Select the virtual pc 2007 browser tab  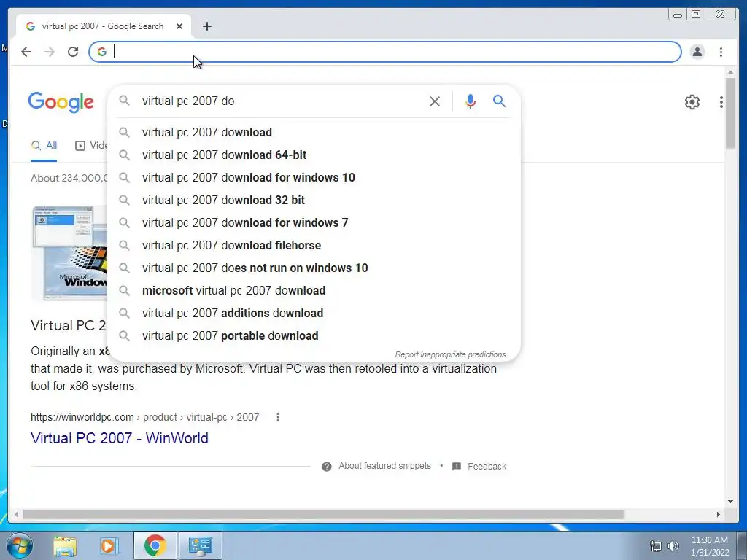coord(104,26)
